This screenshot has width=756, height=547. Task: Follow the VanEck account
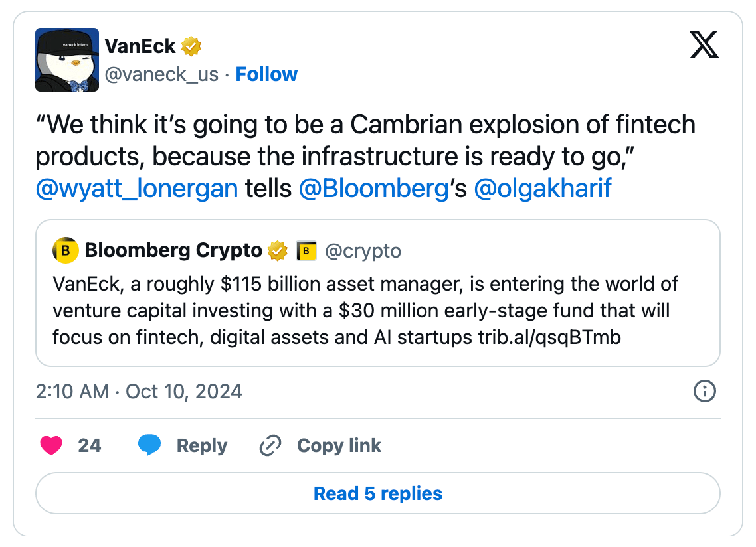click(266, 74)
